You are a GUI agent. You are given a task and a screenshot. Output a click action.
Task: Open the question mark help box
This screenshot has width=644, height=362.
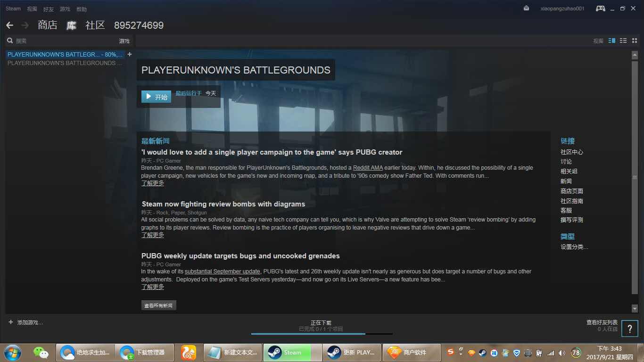[x=630, y=329]
